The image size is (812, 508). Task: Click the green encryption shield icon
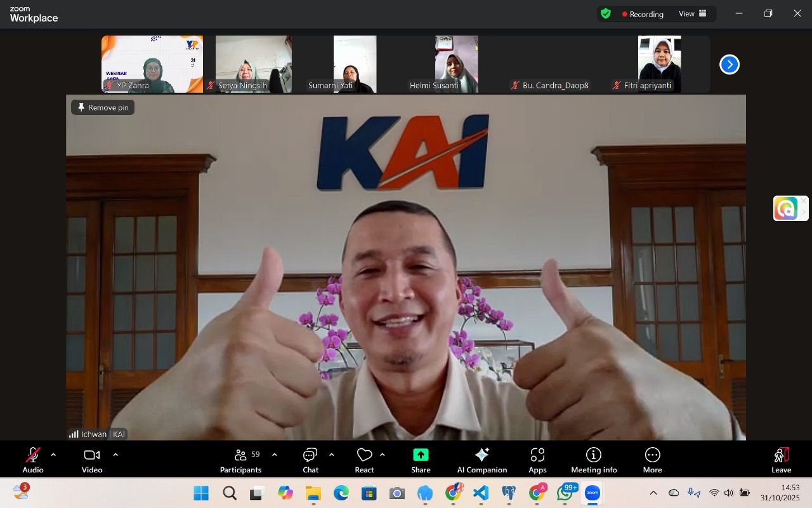coord(606,13)
